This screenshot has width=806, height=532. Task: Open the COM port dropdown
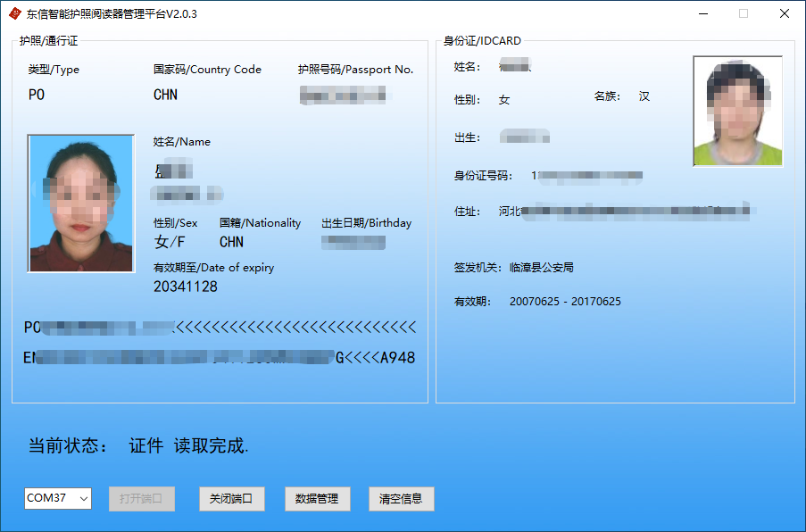click(57, 499)
